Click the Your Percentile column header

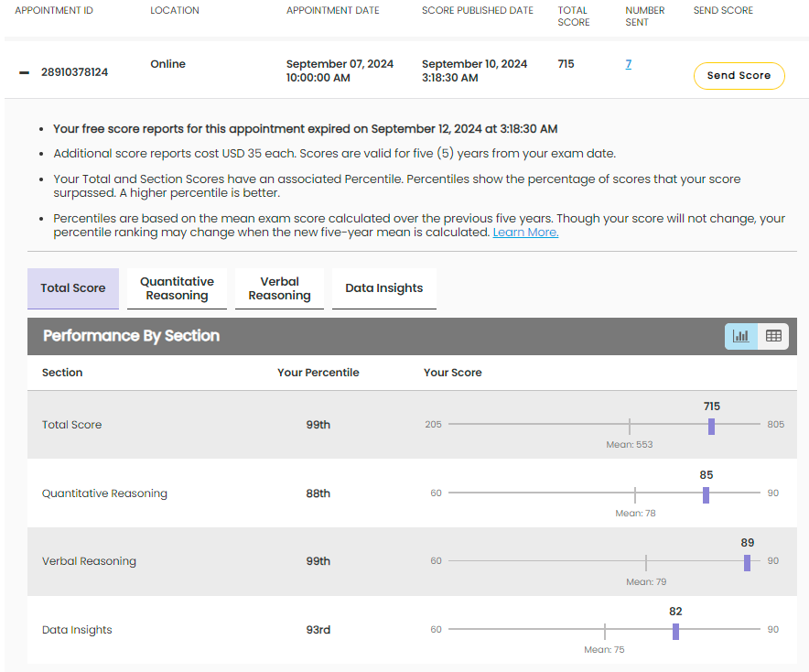tap(318, 373)
